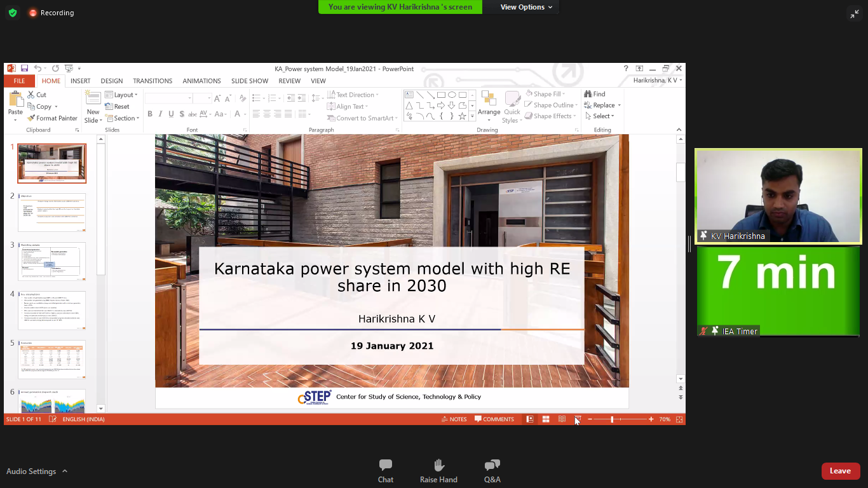The height and width of the screenshot is (488, 868).
Task: Toggle bold formatting in Font group
Action: pos(150,114)
